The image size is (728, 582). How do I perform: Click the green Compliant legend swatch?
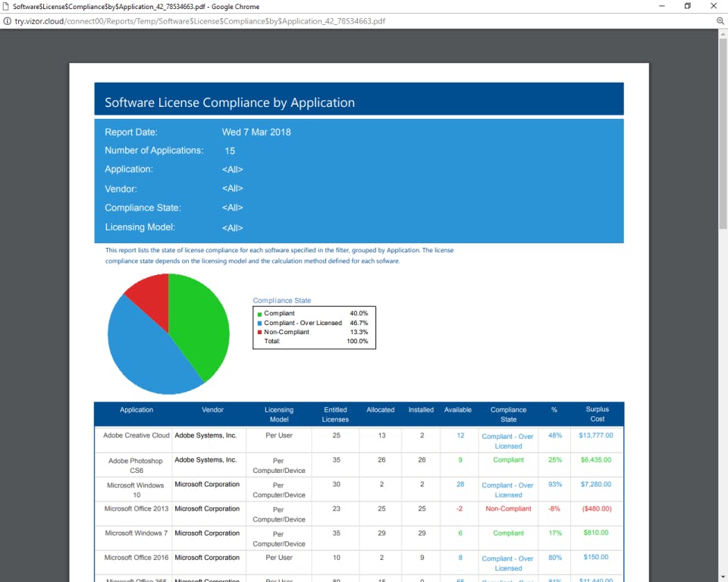pos(259,314)
